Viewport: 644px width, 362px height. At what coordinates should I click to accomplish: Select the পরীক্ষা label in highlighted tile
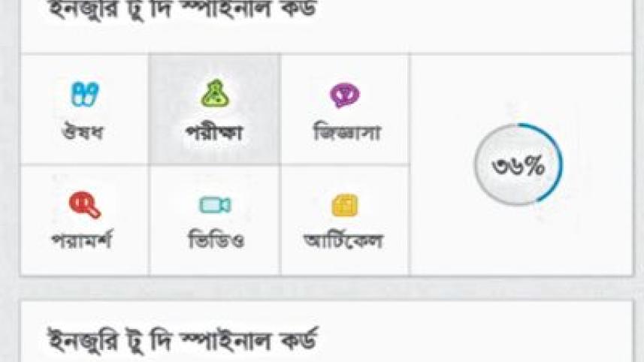[214, 132]
